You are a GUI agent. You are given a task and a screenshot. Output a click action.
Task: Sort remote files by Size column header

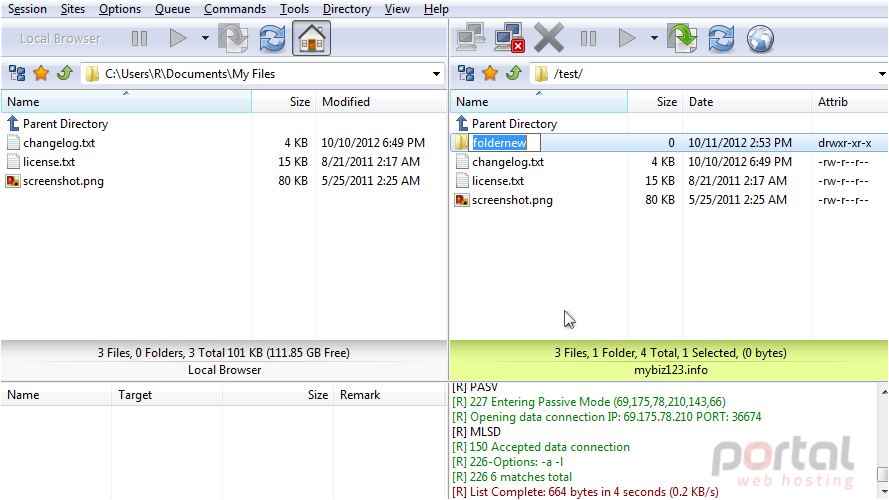[655, 101]
